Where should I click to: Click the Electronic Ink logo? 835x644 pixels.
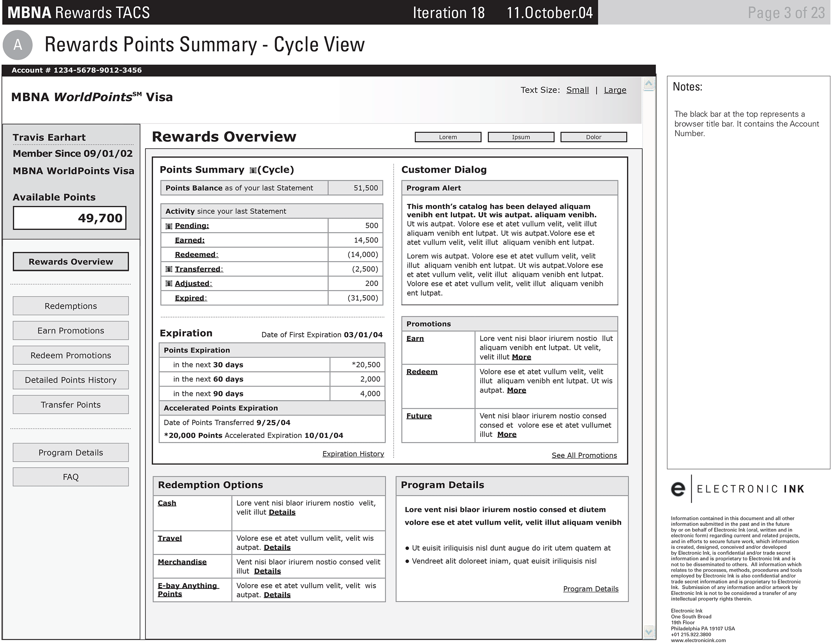click(738, 489)
